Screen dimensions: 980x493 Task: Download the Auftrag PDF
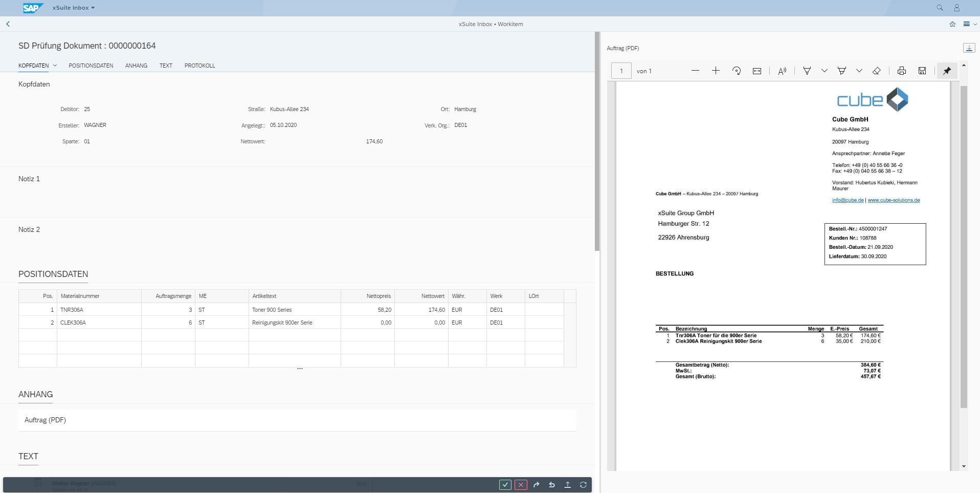tap(969, 48)
